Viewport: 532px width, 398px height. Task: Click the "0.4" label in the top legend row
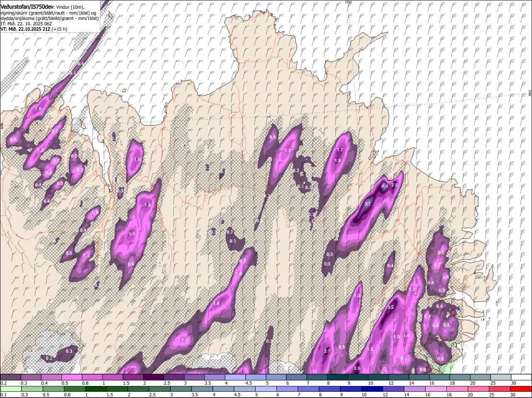click(x=44, y=383)
